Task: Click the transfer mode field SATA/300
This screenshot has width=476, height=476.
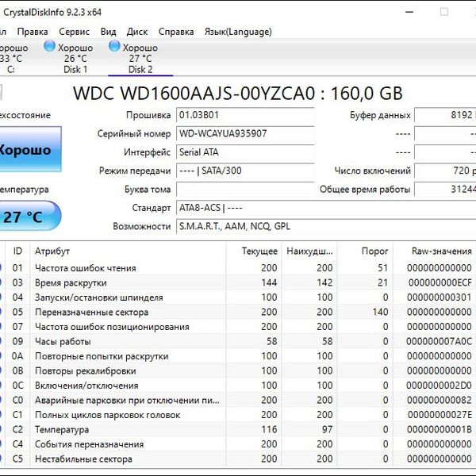Action: click(x=245, y=171)
